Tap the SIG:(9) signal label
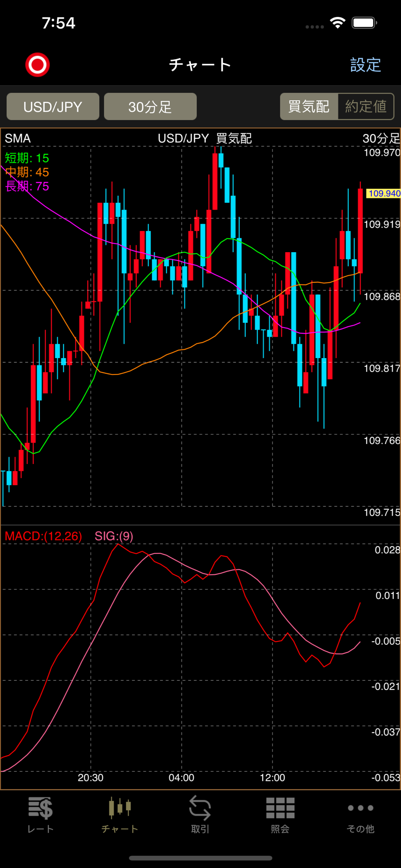401x868 pixels. (114, 536)
